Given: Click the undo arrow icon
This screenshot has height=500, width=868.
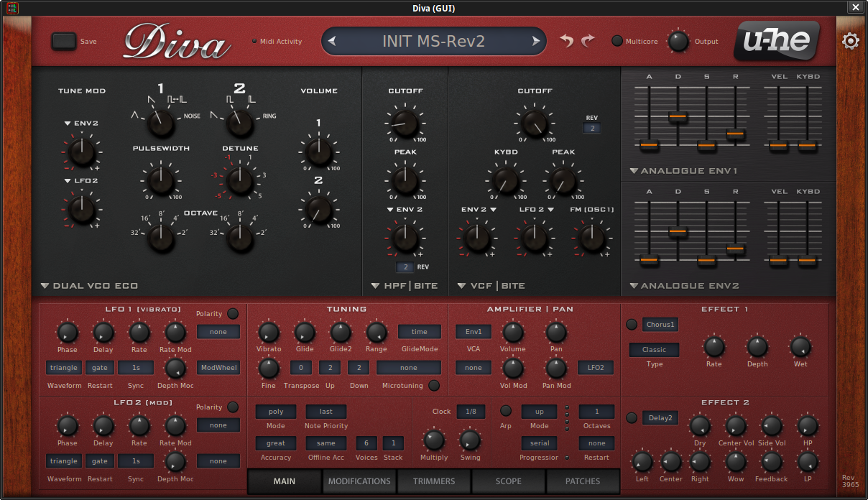Looking at the screenshot, I should [x=567, y=41].
